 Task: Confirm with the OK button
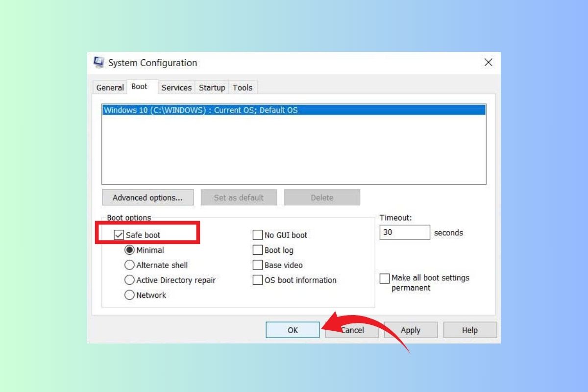293,330
